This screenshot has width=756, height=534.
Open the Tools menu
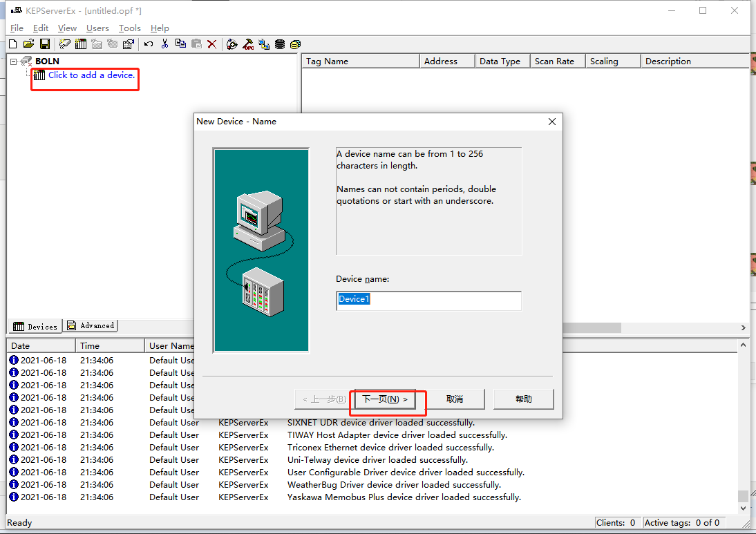[130, 28]
